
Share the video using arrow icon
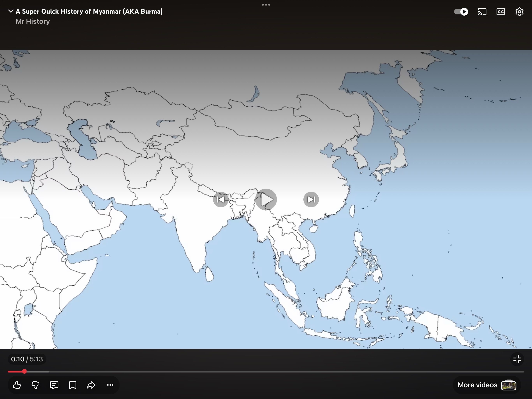[x=91, y=385]
